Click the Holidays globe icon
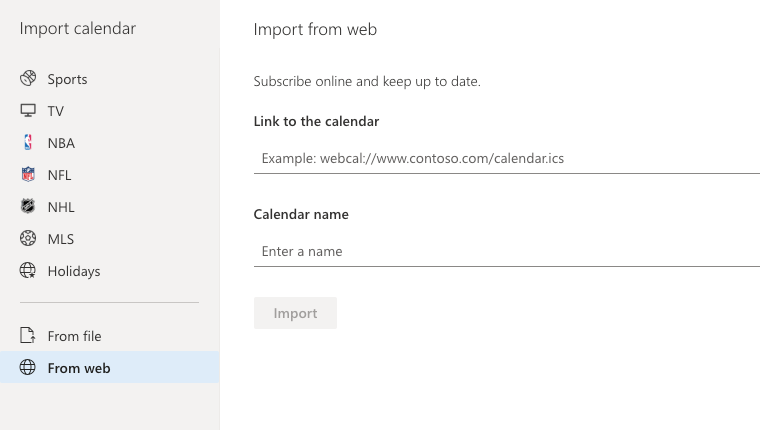Viewport: 760px width, 430px height. point(28,271)
